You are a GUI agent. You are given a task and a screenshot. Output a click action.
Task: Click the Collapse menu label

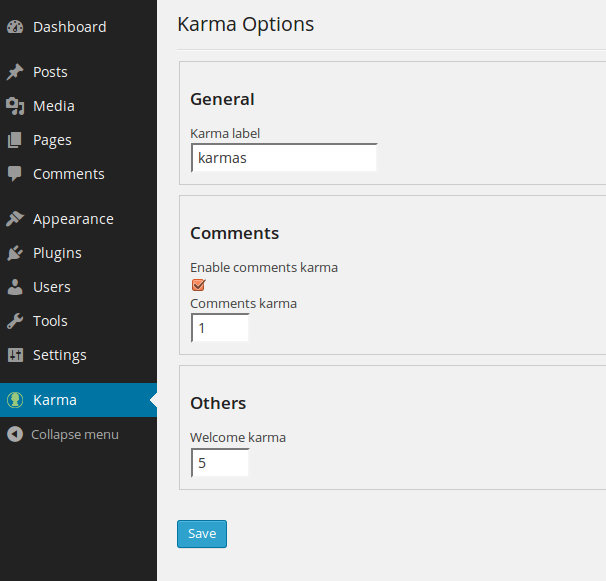pos(75,434)
